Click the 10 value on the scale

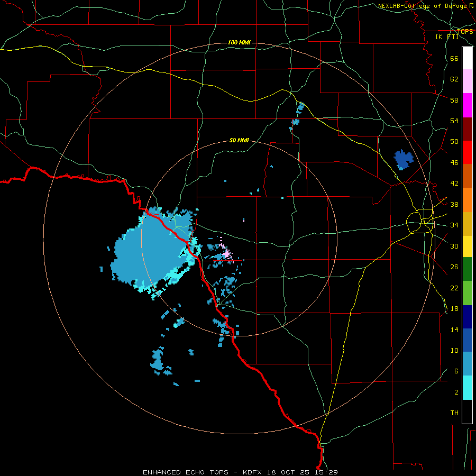(454, 350)
